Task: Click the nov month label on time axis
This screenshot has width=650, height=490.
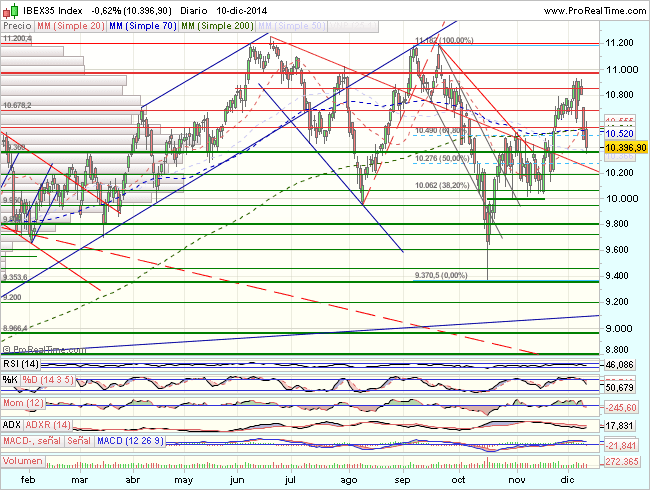Action: [x=517, y=480]
